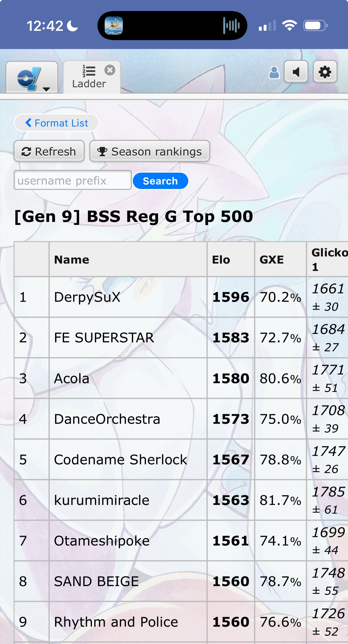The image size is (348, 644).
Task: Select player DerpySuX in the ladder
Action: 87,297
